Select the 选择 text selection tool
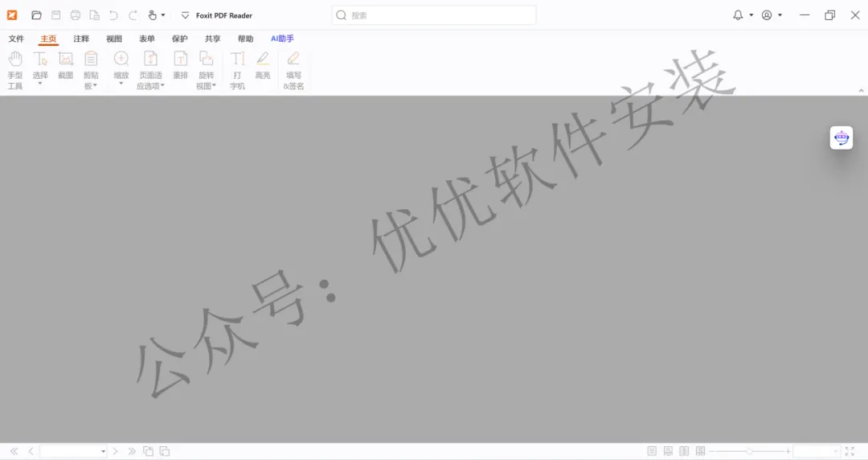This screenshot has width=868, height=460. (40, 68)
